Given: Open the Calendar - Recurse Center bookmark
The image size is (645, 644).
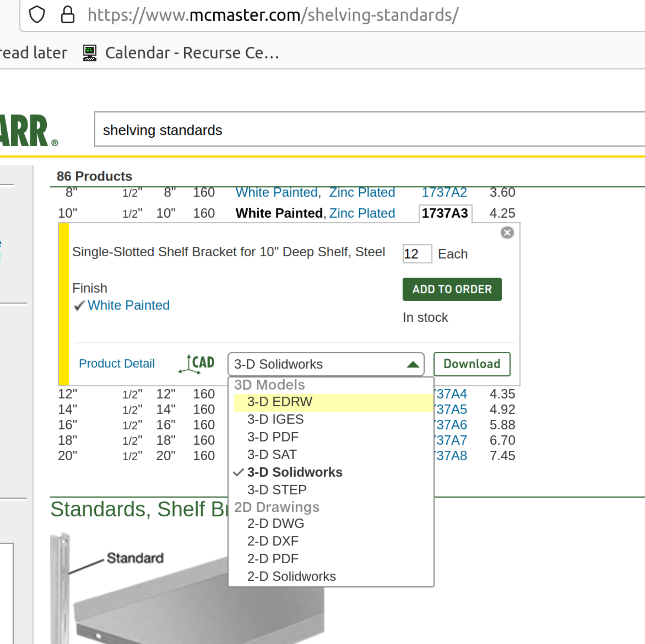Looking at the screenshot, I should click(181, 53).
